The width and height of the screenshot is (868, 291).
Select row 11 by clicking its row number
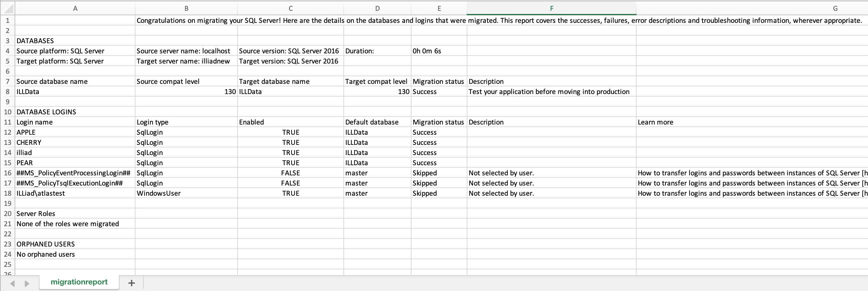coord(7,122)
